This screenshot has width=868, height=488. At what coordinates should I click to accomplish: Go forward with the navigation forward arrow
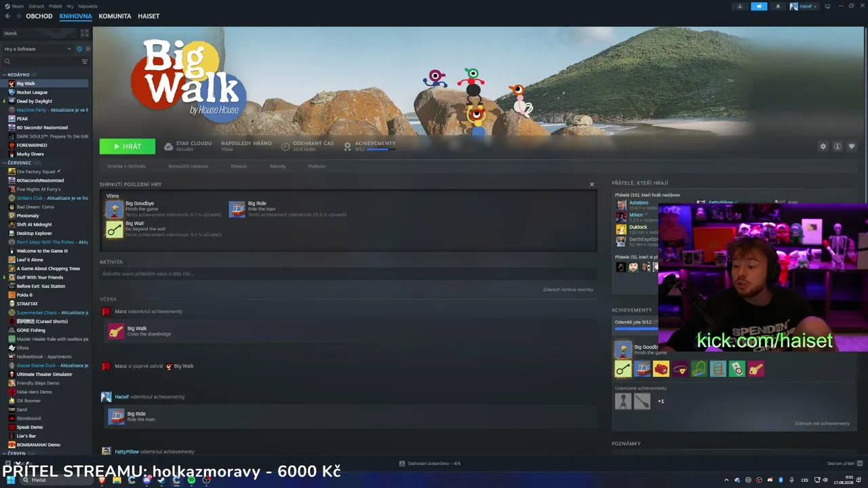[x=18, y=16]
